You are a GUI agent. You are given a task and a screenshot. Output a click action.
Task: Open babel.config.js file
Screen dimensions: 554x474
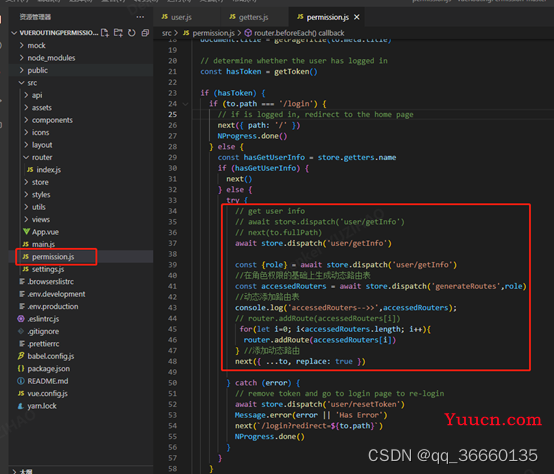click(x=51, y=356)
